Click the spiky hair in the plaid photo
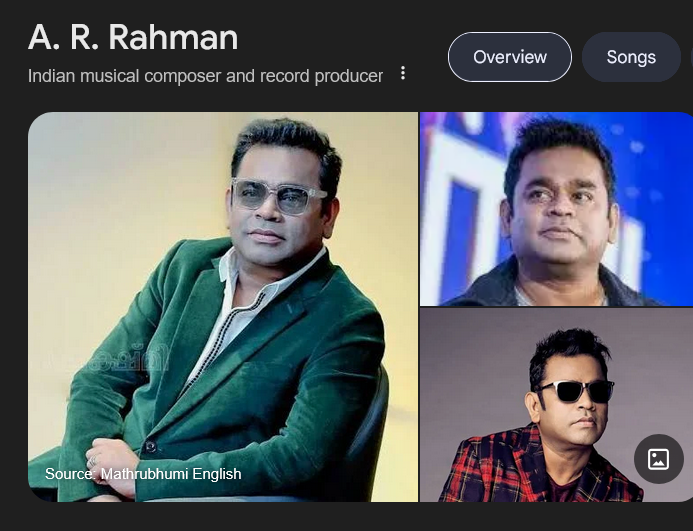This screenshot has height=531, width=693. tap(568, 350)
